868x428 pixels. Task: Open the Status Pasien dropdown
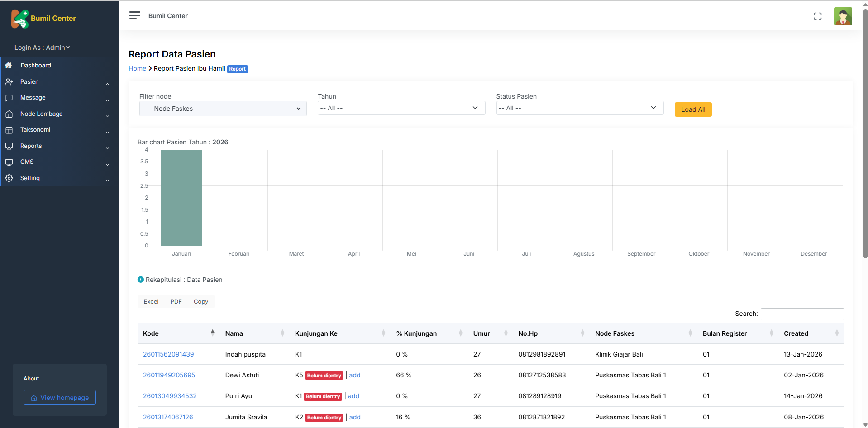pos(579,108)
